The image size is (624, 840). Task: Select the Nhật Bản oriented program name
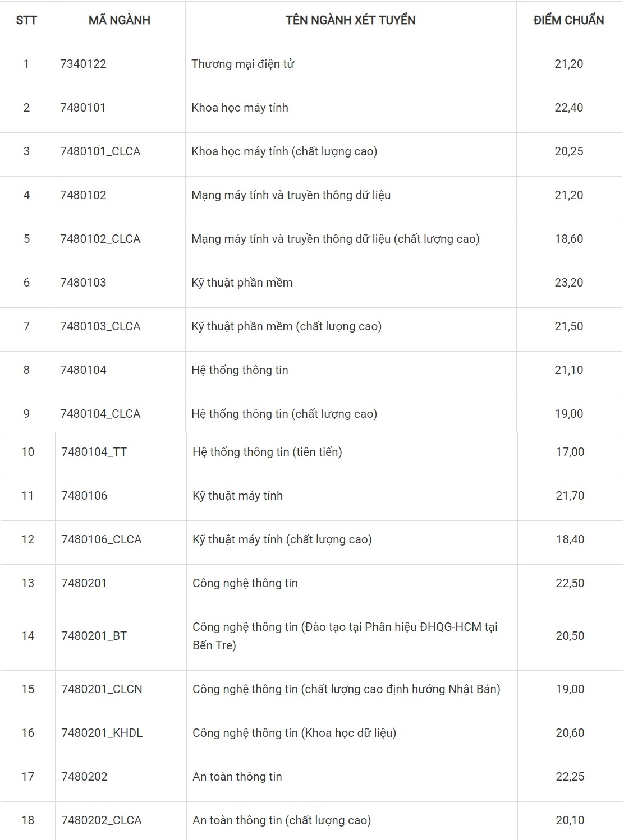(346, 689)
